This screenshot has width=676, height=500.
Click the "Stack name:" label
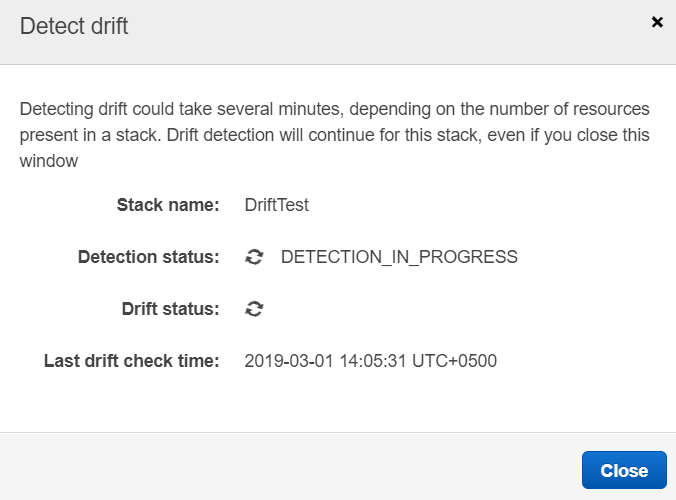[x=168, y=205]
